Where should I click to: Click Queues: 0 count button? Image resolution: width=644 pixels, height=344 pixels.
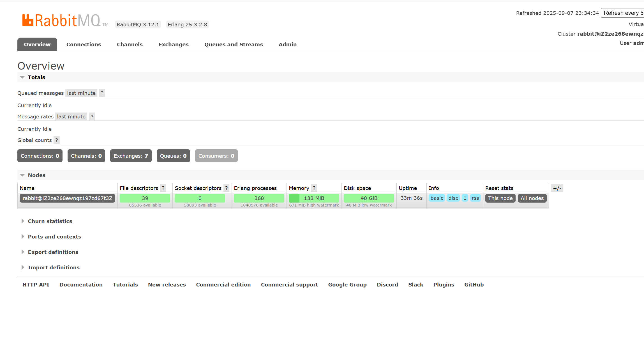[x=173, y=156]
